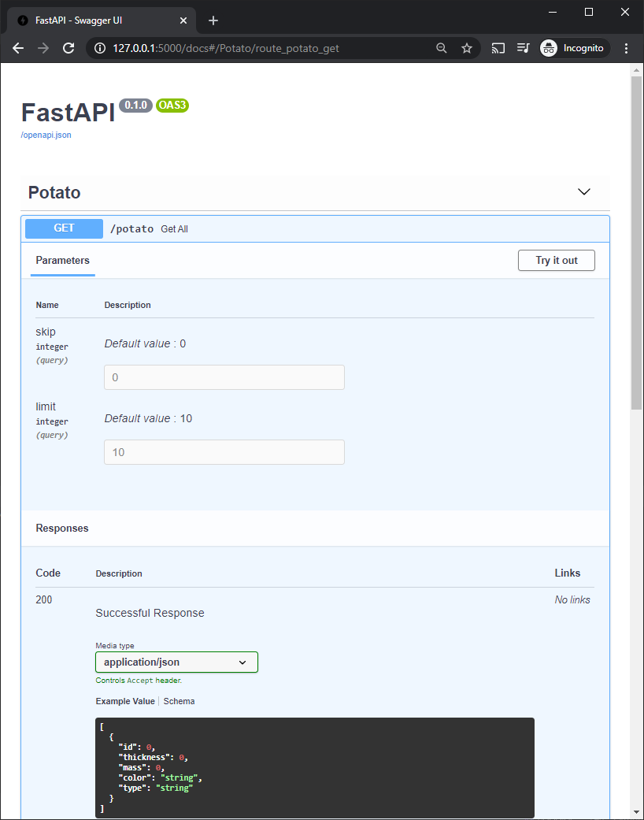This screenshot has height=820, width=644.
Task: Click the limit parameter input field
Action: [x=224, y=452]
